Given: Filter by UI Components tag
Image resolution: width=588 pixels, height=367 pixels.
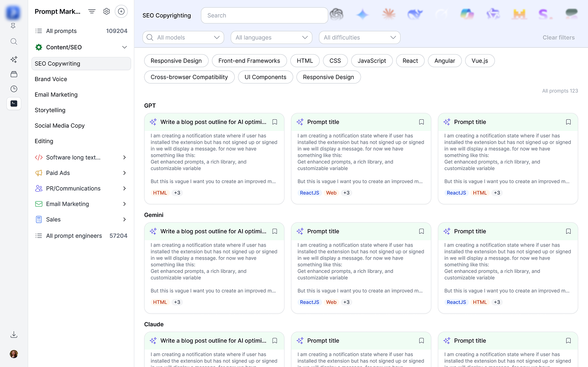Looking at the screenshot, I should pos(265,77).
